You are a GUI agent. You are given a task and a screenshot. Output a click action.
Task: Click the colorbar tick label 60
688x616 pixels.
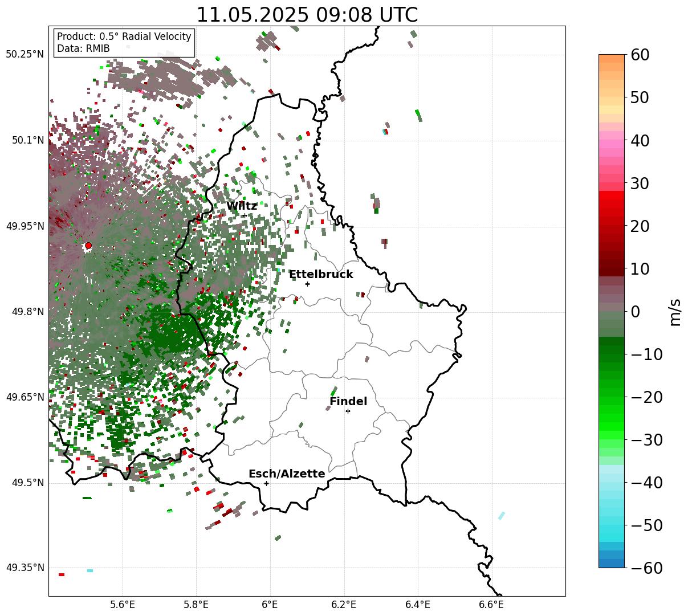(x=640, y=55)
